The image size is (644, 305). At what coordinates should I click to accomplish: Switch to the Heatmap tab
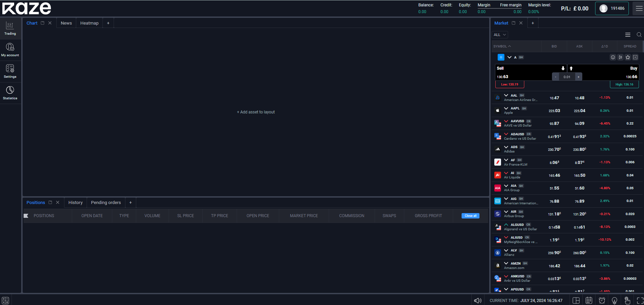point(89,23)
